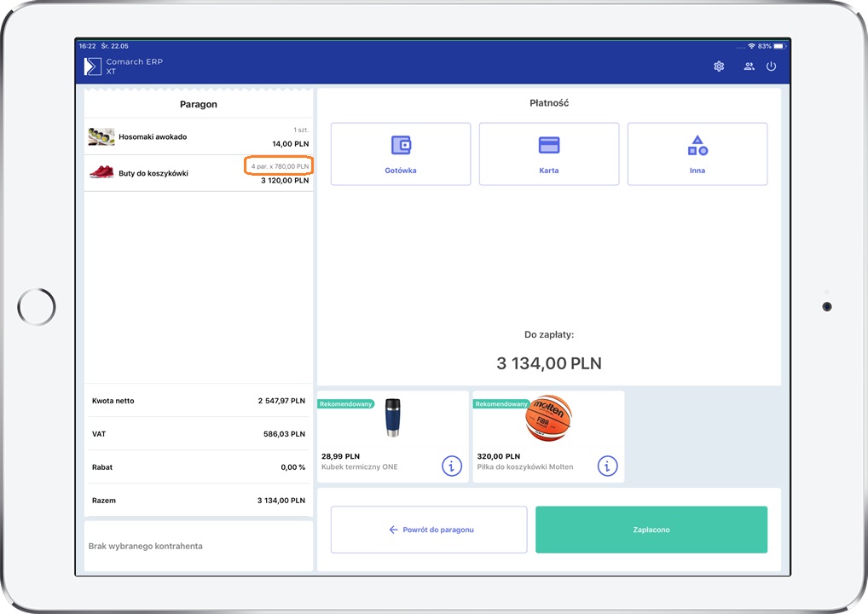Click the Rabat discount row
868x614 pixels.
coord(198,467)
